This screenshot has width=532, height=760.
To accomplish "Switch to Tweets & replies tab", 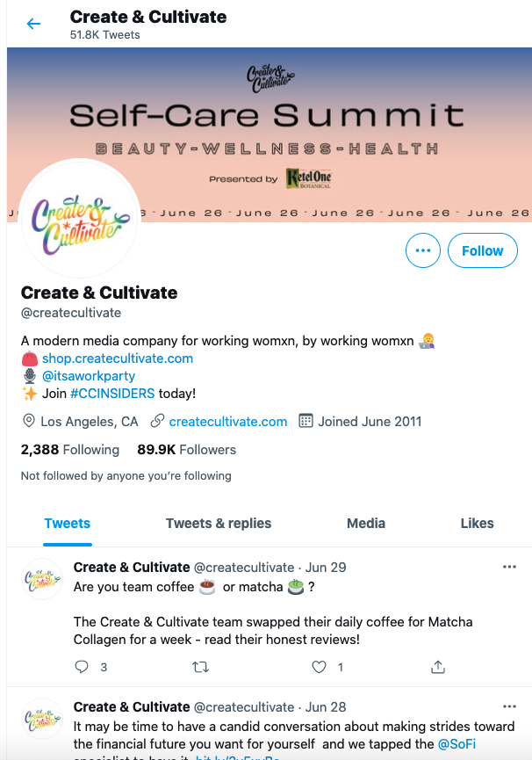I will pos(218,524).
